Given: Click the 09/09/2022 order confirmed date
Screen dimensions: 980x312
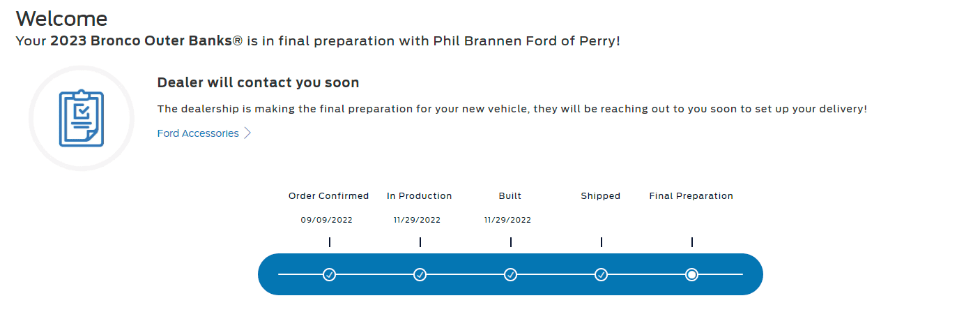Looking at the screenshot, I should 327,220.
